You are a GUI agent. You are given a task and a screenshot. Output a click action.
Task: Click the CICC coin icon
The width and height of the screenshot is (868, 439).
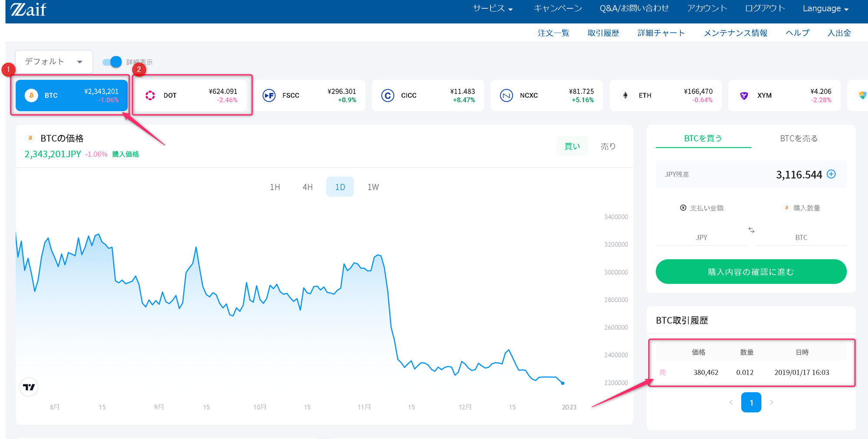[x=388, y=96]
